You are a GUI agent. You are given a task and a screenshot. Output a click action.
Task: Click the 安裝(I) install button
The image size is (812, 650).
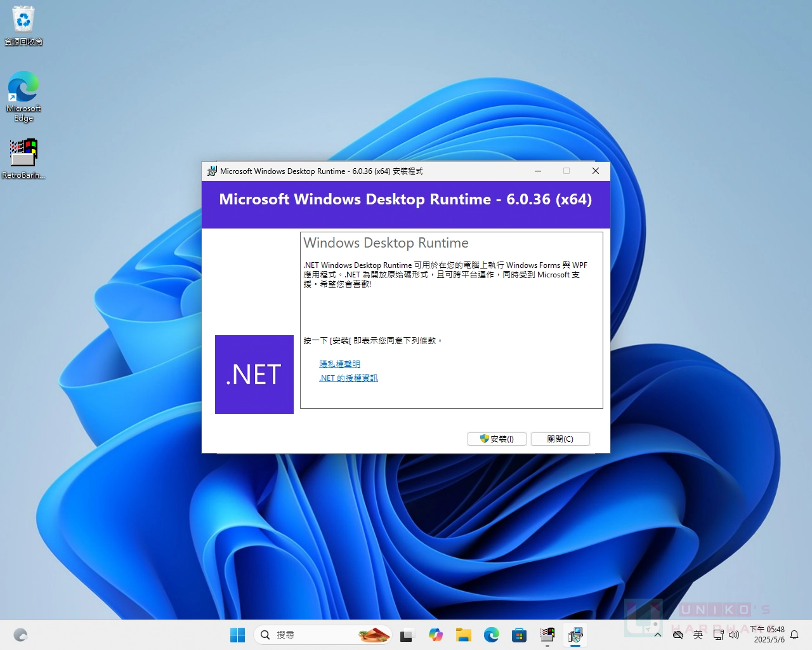click(x=497, y=439)
